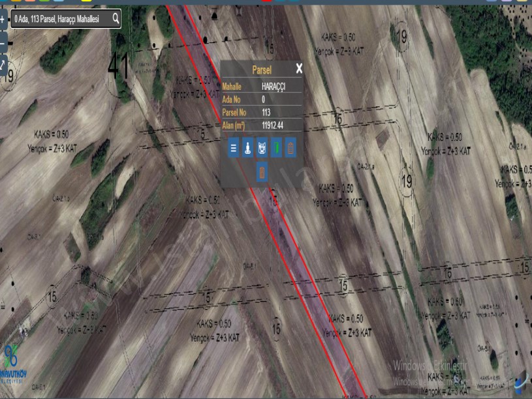The height and width of the screenshot is (399, 532).
Task: Select the HARAÇÇI Mahalle value
Action: (273, 87)
